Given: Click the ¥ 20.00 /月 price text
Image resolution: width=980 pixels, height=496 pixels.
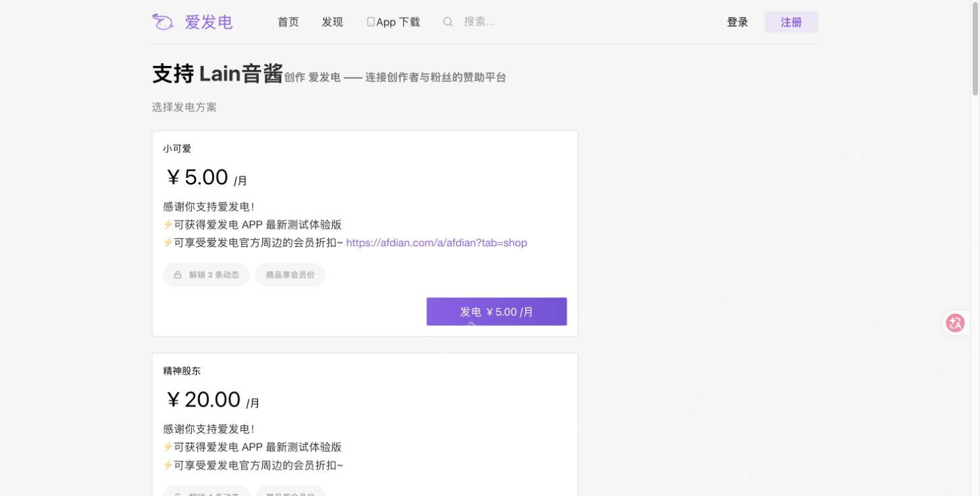Looking at the screenshot, I should point(213,400).
